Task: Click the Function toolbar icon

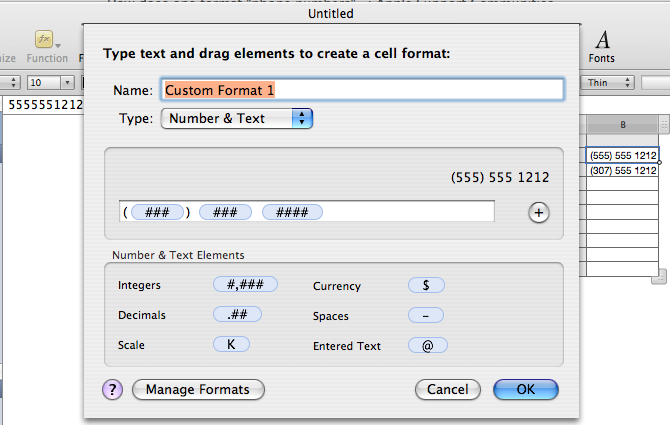Action: tap(46, 42)
